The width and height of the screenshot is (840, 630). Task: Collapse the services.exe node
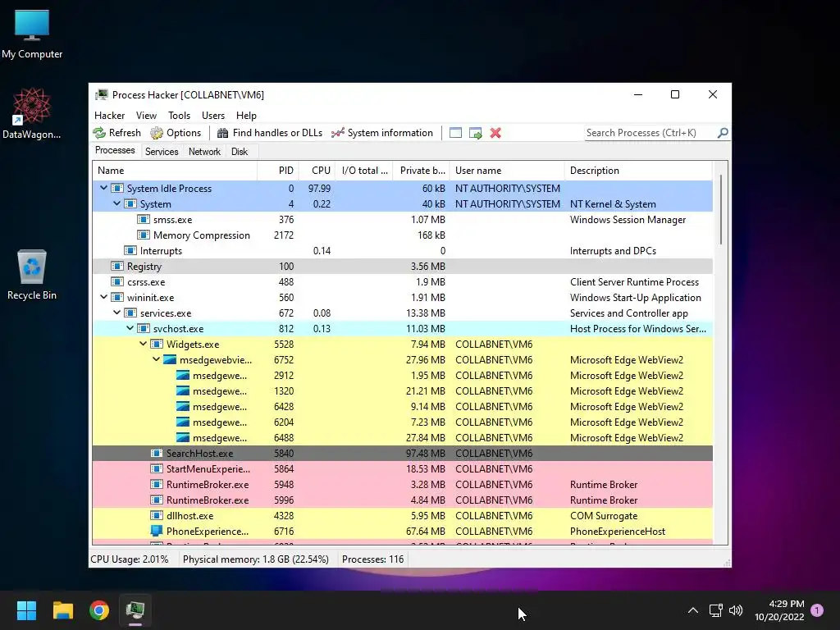coord(116,313)
